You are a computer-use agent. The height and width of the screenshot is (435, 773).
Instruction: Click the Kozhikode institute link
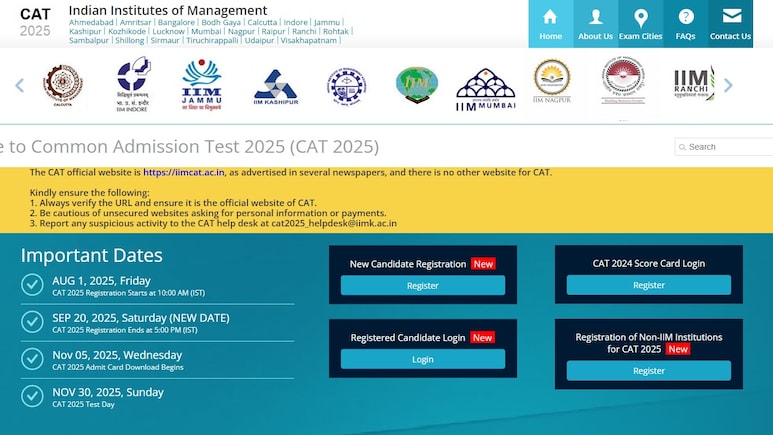[x=127, y=31]
